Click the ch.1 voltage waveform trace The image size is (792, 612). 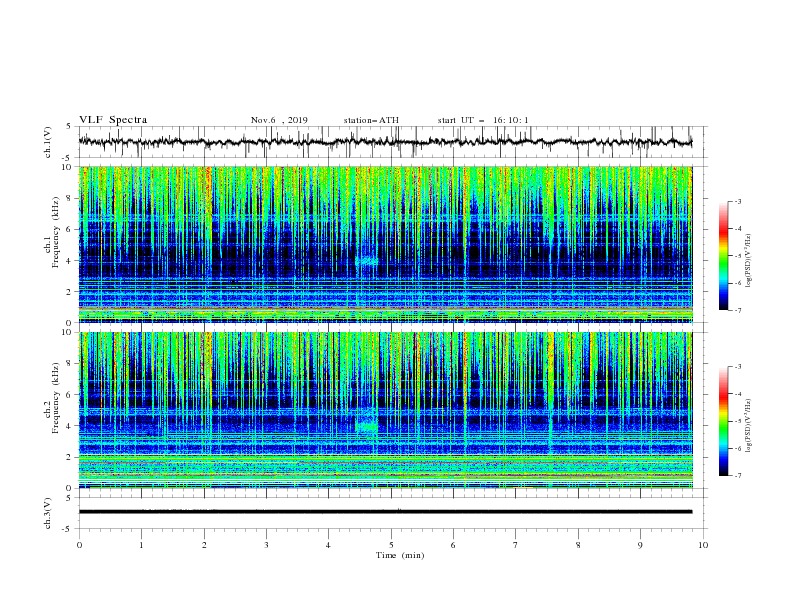(385, 142)
